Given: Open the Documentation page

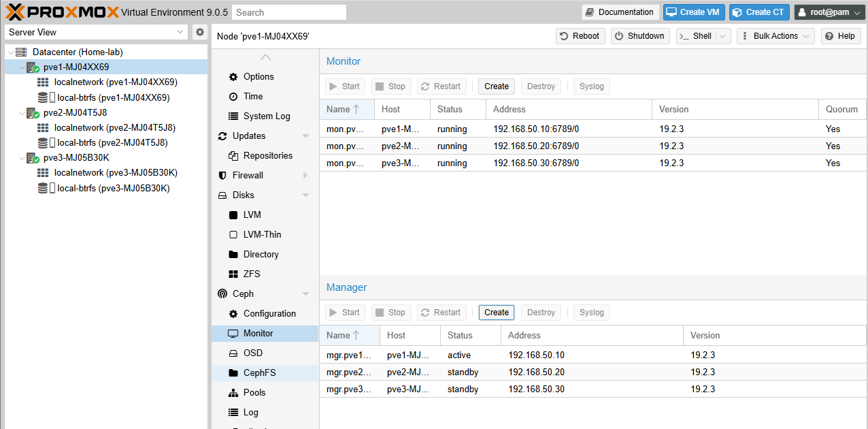Looking at the screenshot, I should [620, 12].
